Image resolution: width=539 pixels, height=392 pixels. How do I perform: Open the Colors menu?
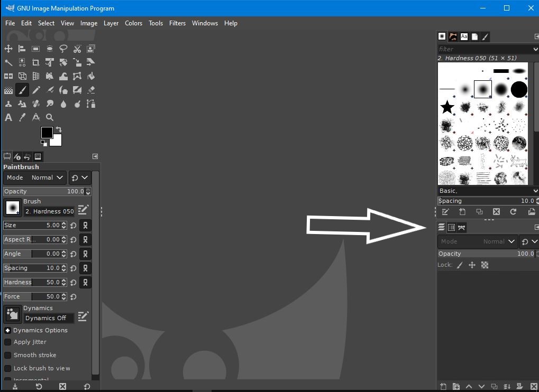point(133,23)
